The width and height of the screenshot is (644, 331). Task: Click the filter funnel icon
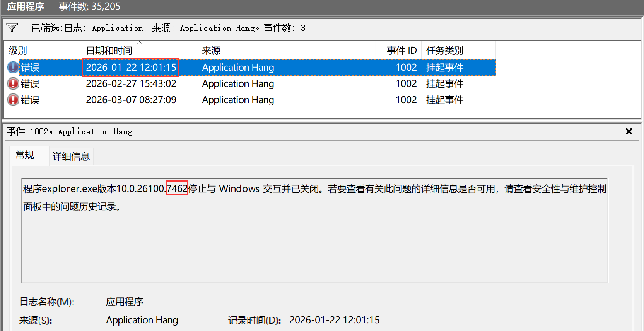12,28
